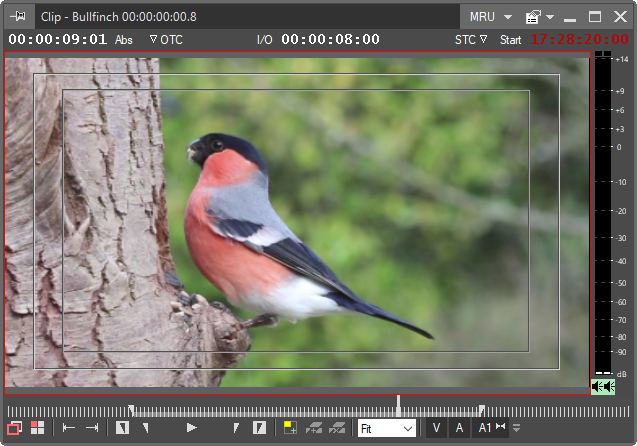Screen dimensions: 637x446
Task: Set the mark-in point
Action: (x=122, y=428)
